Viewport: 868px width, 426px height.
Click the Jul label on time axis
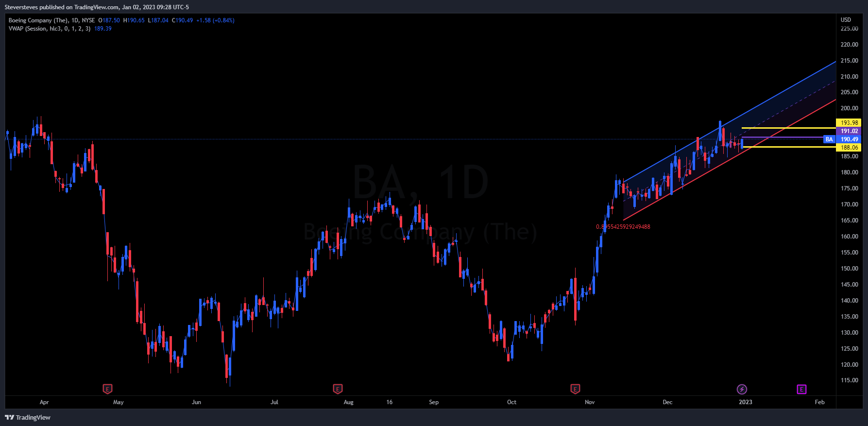pos(274,402)
